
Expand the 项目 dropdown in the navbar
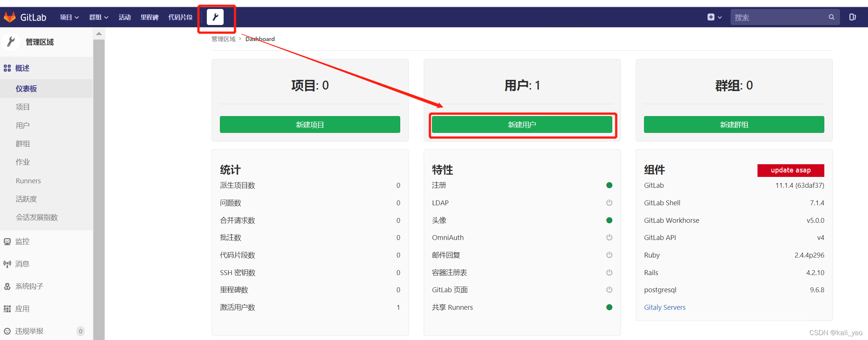(x=69, y=17)
